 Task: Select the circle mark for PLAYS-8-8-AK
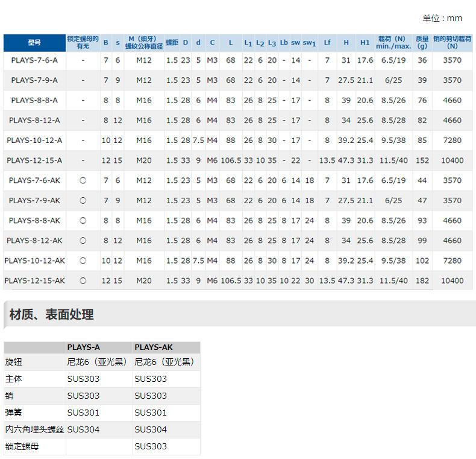pyautogui.click(x=83, y=221)
